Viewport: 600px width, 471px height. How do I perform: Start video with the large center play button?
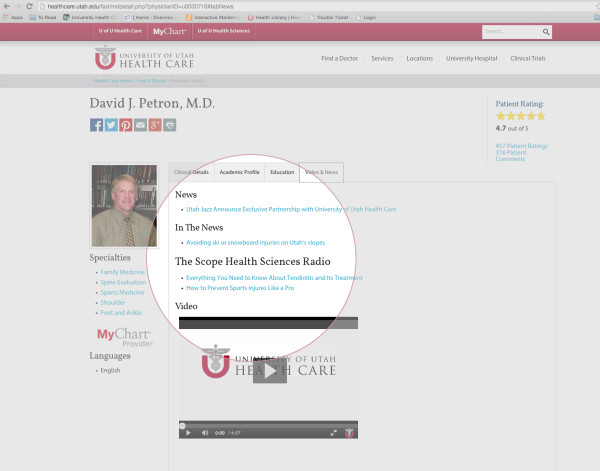coord(270,371)
